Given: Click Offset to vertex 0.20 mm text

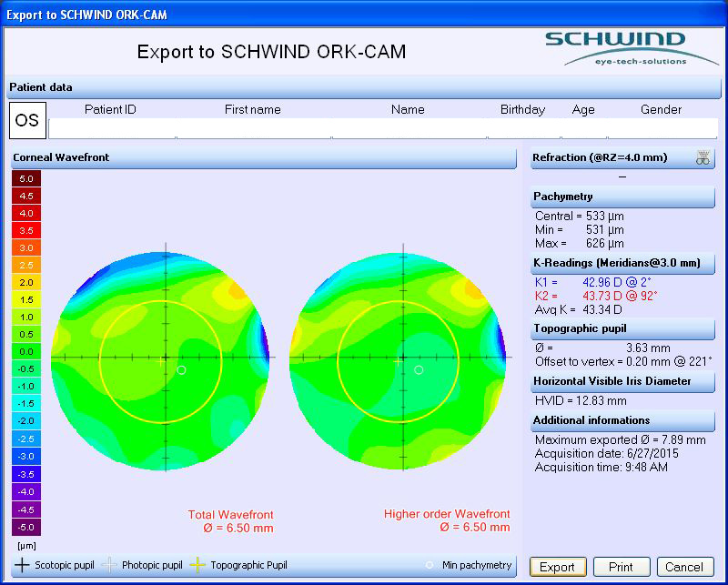Looking at the screenshot, I should pos(623,362).
